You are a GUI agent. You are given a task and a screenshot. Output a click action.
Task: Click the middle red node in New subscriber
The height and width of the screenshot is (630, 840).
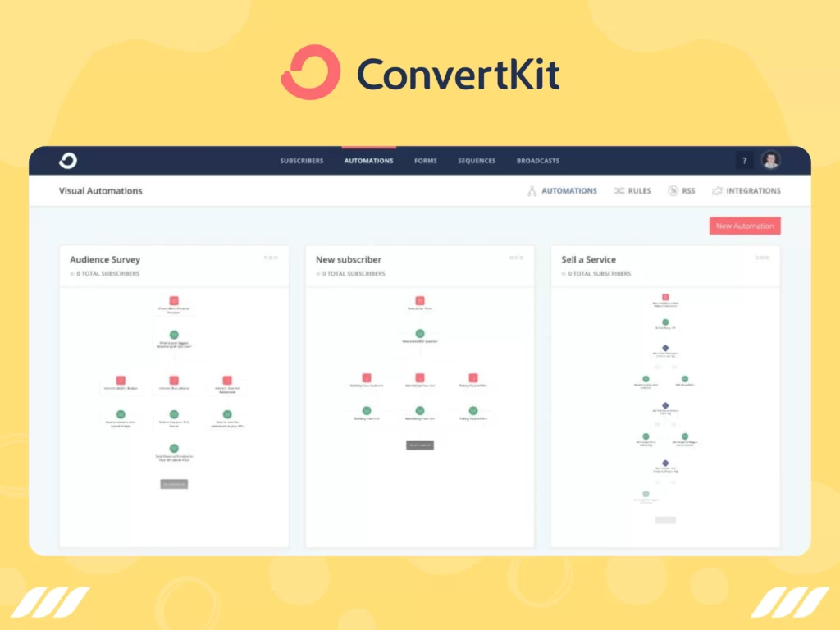click(x=420, y=377)
